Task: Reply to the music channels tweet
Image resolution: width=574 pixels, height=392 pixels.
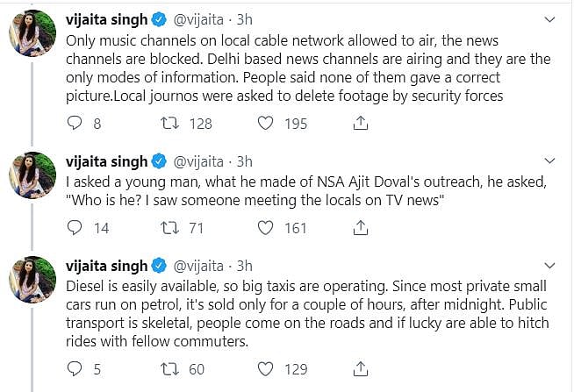Action: [x=75, y=124]
